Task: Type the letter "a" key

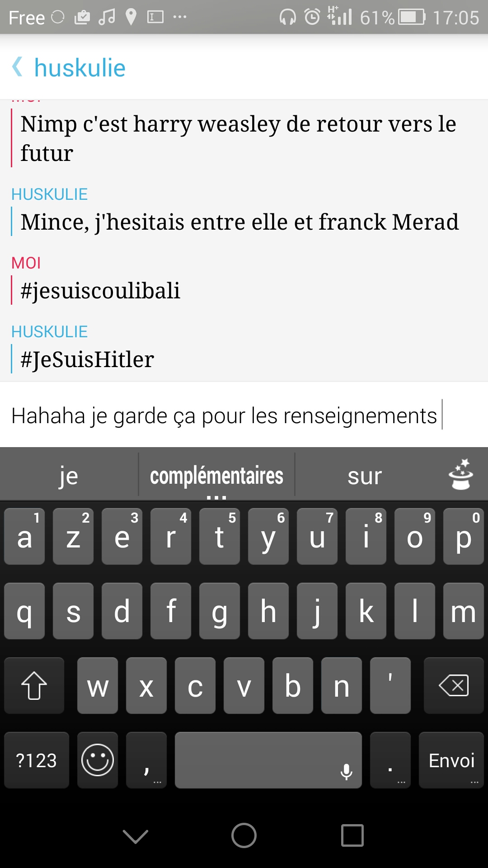Action: [24, 537]
